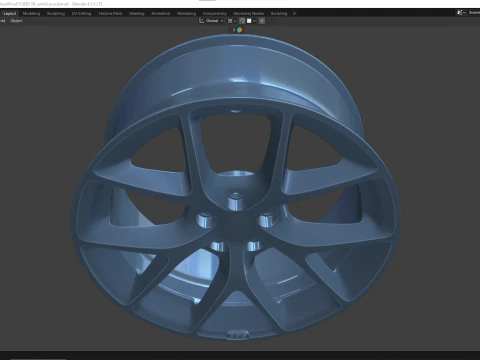The height and width of the screenshot is (360, 480).
Task: Switch to the Geometry Nodes workspace
Action: pos(249,14)
